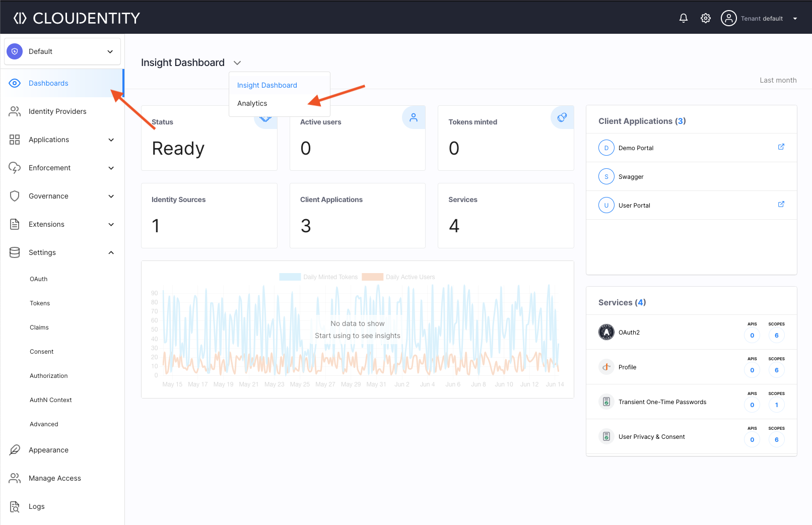Open the Default workspace dropdown arrow
Viewport: 812px width, 525px height.
[110, 51]
